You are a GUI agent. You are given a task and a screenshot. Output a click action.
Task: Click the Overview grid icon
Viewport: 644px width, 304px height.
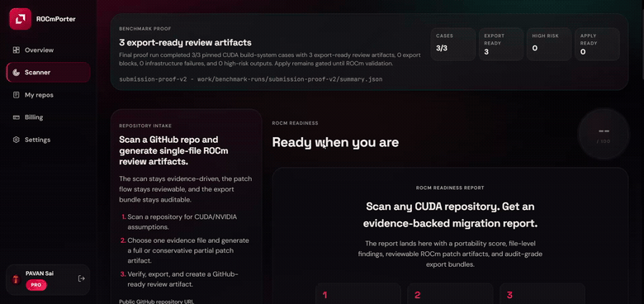coord(16,50)
